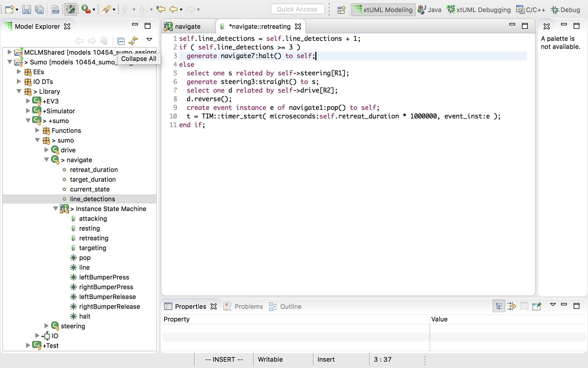Click the Writable status bar field
This screenshot has height=368, width=588.
point(270,359)
